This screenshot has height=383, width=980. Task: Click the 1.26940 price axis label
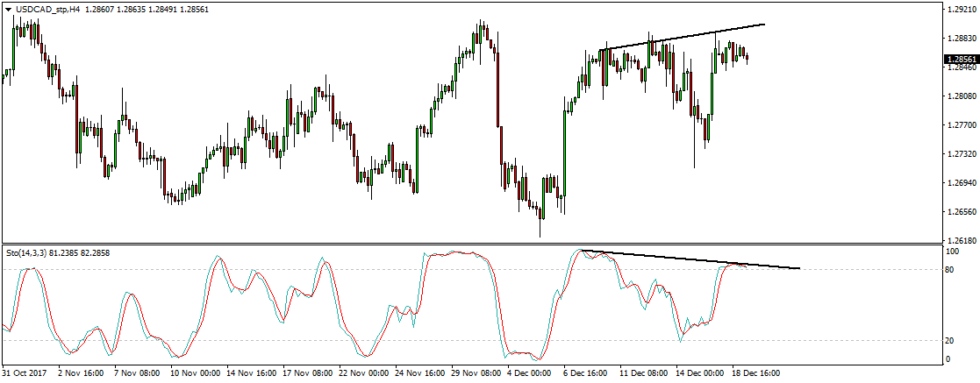coord(961,183)
